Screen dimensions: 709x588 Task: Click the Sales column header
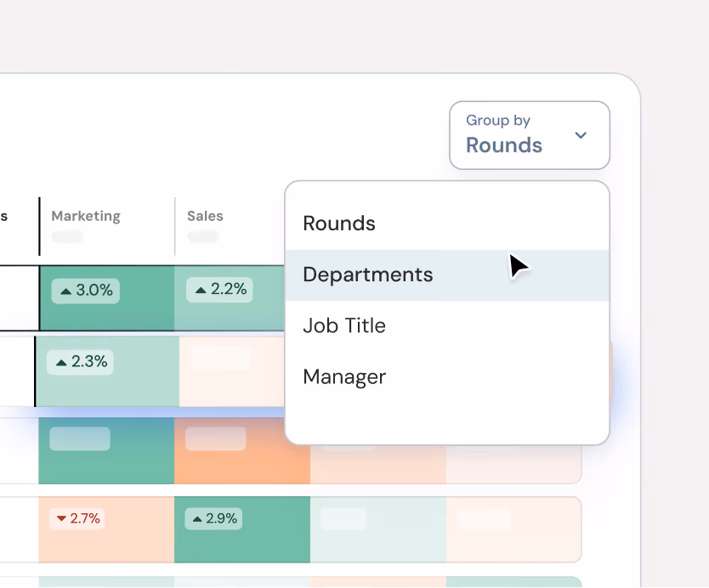point(205,216)
